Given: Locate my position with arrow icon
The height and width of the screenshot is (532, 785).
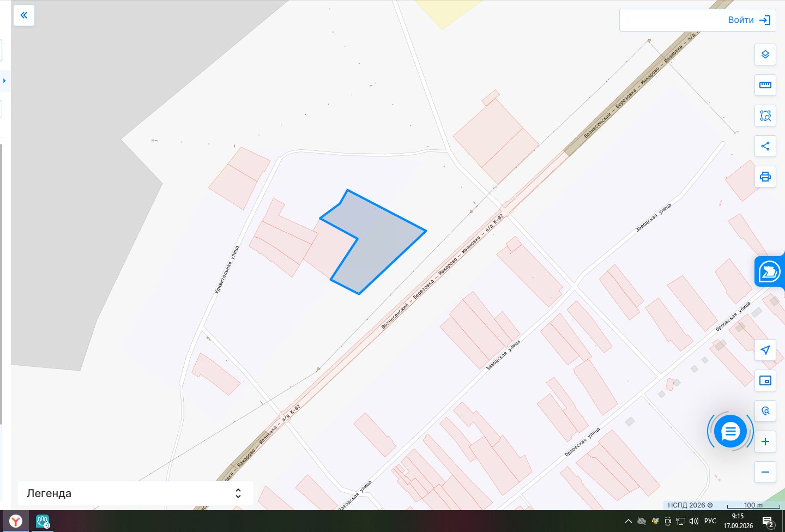Looking at the screenshot, I should [765, 350].
